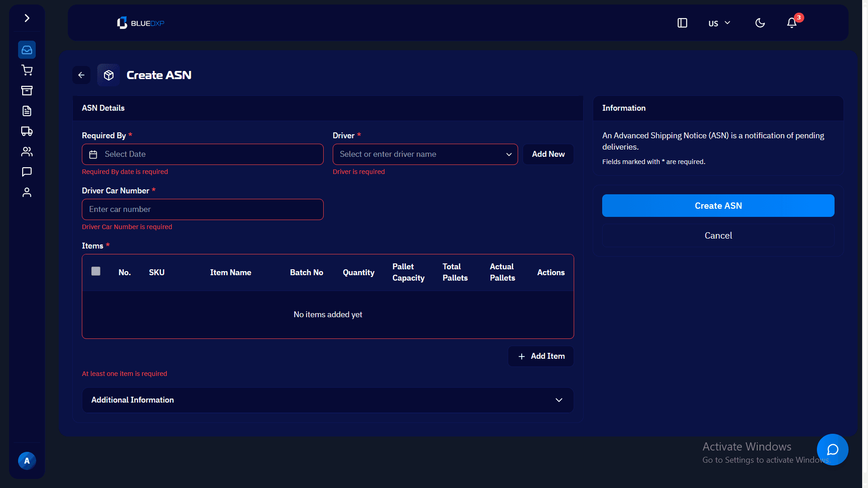Open notifications via the bell icon
The height and width of the screenshot is (488, 868).
coord(791,23)
